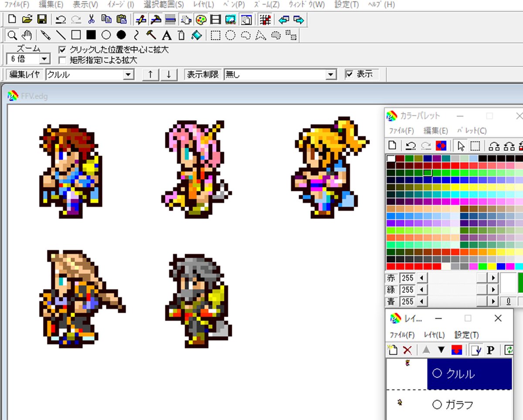Click new palette icon in color palette window
Viewport: 523px width, 420px height.
click(x=392, y=146)
